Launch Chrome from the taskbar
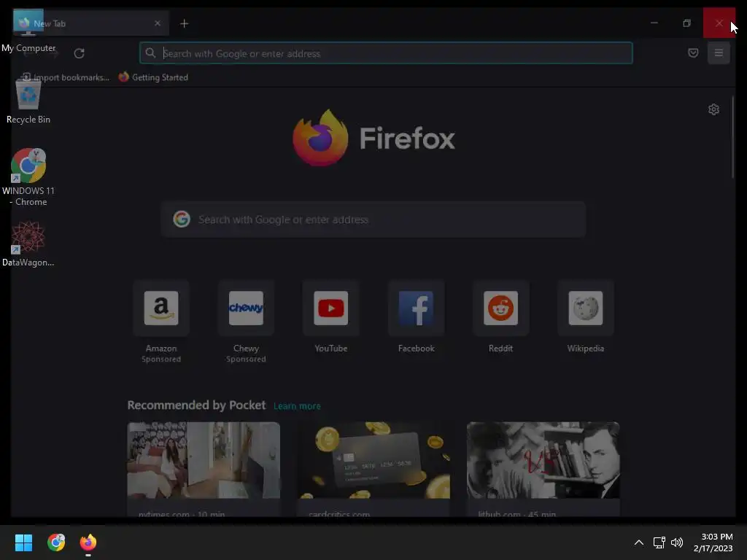 tap(56, 542)
